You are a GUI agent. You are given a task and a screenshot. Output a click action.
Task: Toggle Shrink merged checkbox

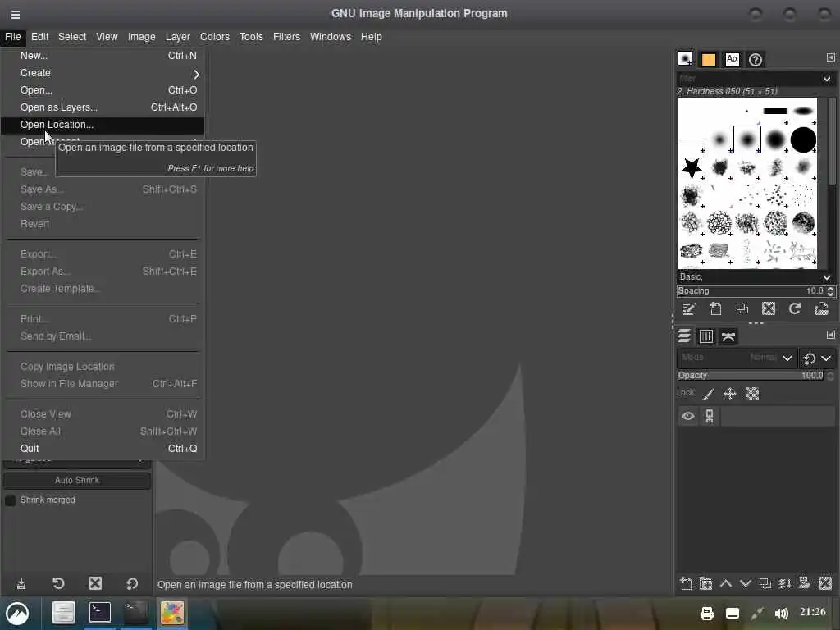tap(10, 500)
